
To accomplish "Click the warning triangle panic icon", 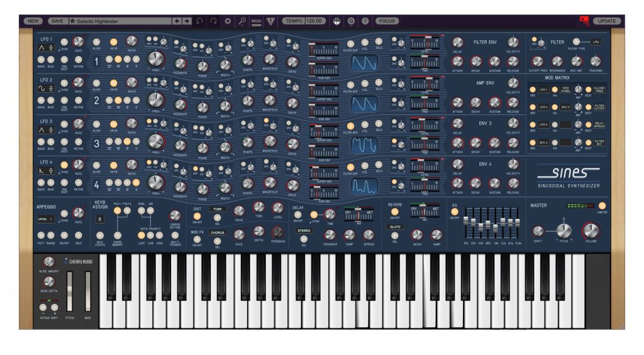I will tap(270, 21).
